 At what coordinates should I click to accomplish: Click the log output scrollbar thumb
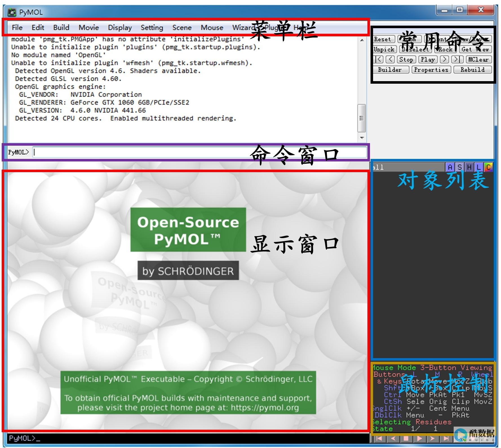point(362,118)
